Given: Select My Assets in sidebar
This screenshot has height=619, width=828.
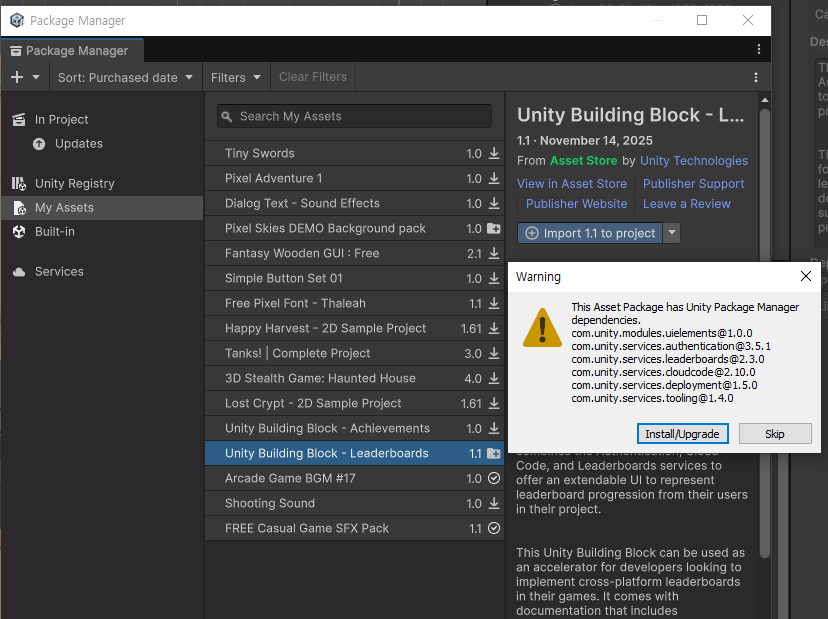Looking at the screenshot, I should pos(102,208).
